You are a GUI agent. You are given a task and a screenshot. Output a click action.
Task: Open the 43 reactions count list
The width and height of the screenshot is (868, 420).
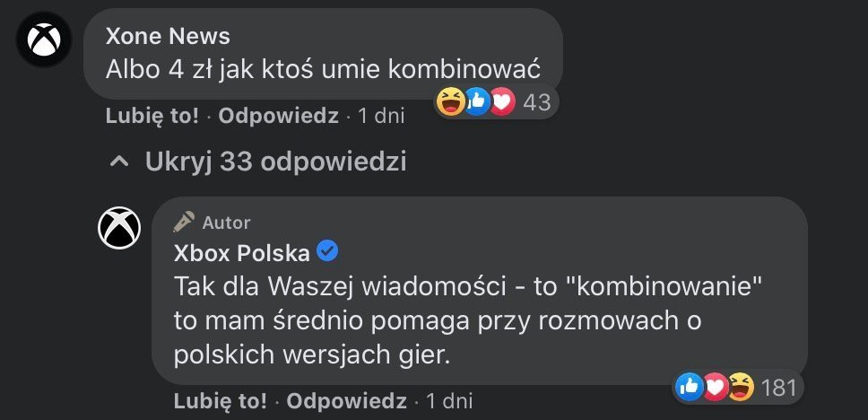pyautogui.click(x=536, y=102)
